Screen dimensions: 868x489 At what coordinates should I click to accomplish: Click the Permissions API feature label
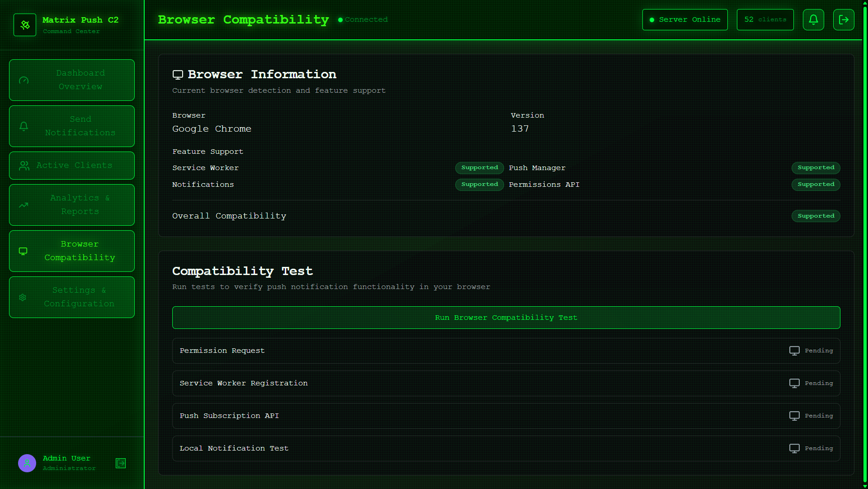[544, 185]
